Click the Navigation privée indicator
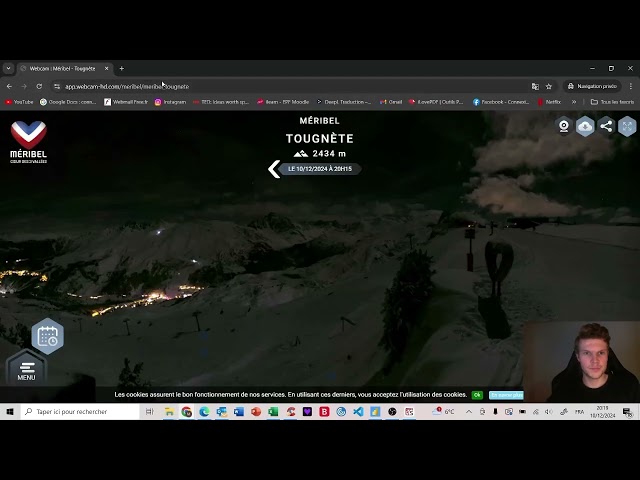640x480 pixels. (x=592, y=87)
